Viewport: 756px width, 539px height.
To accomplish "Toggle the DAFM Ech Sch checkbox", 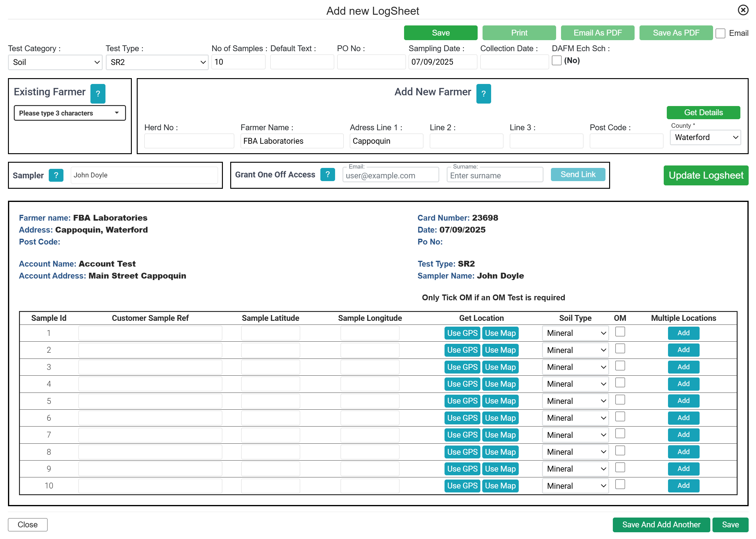I will pyautogui.click(x=556, y=60).
